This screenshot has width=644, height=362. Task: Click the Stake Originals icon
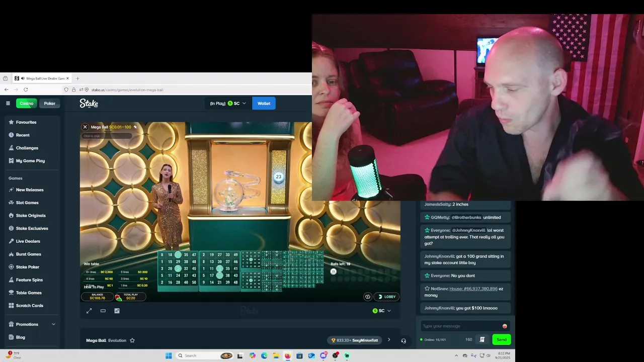[x=11, y=215]
